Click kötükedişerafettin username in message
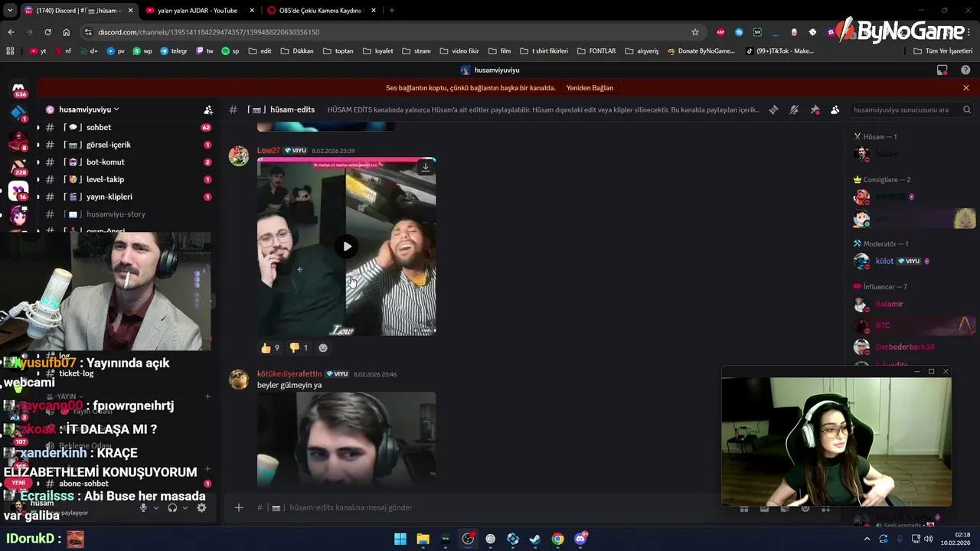This screenshot has width=980, height=551. click(x=289, y=374)
